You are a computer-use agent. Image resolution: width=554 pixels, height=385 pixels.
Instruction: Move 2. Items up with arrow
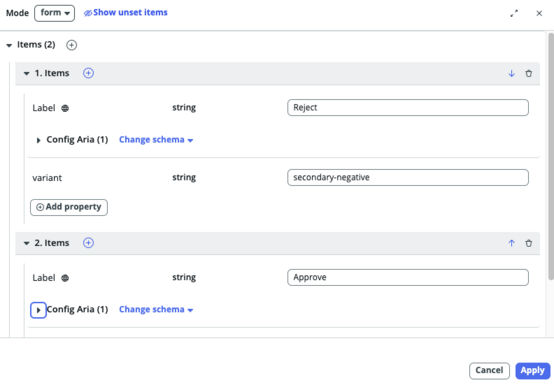511,243
